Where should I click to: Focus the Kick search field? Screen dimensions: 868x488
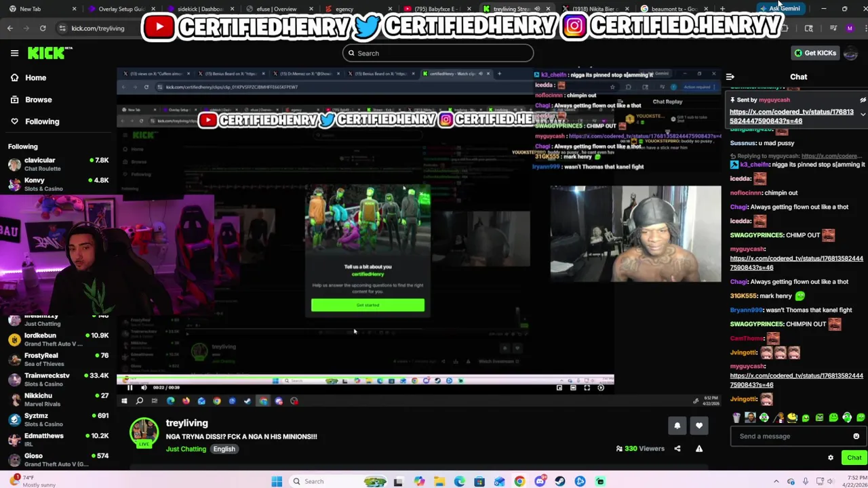[437, 53]
